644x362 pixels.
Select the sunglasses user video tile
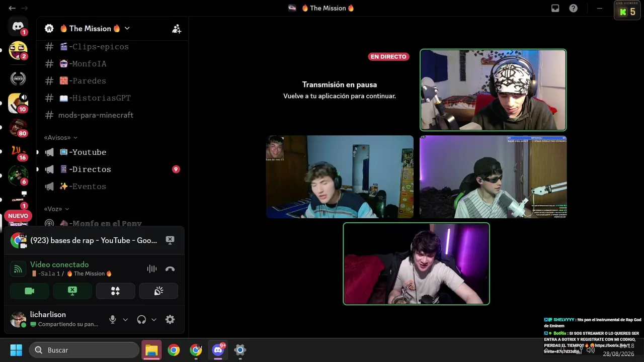tap(493, 176)
